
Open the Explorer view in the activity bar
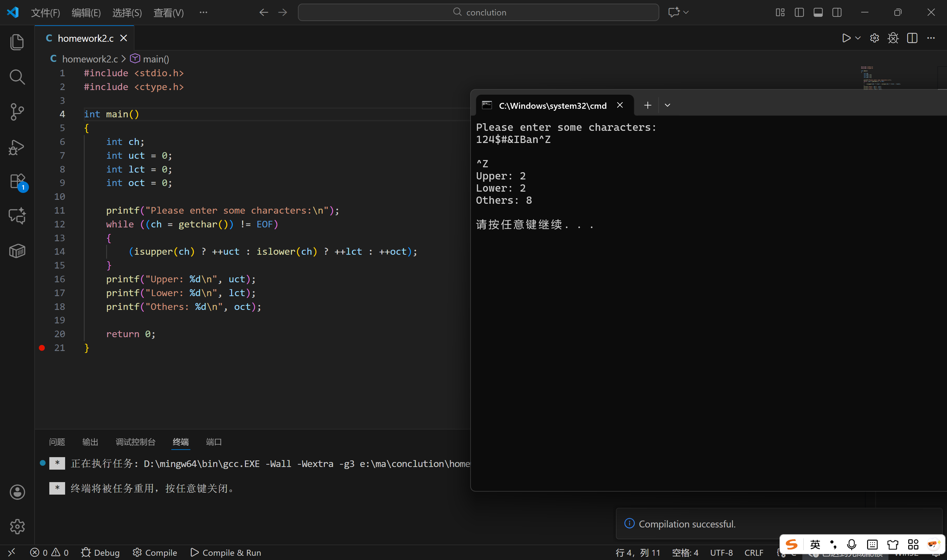[17, 42]
